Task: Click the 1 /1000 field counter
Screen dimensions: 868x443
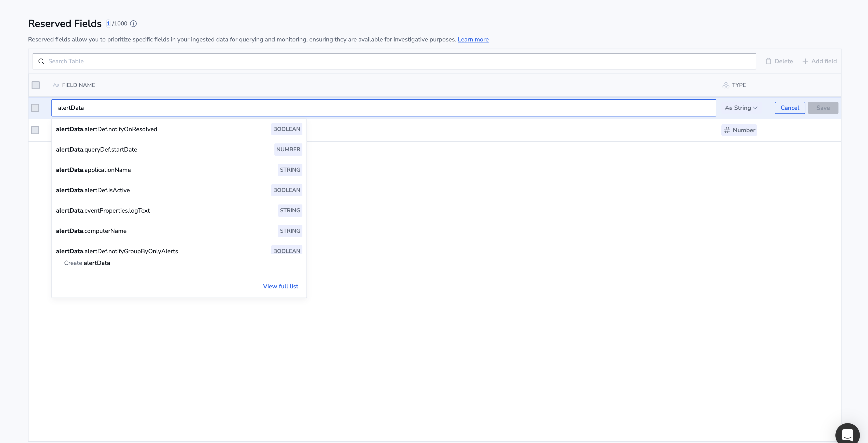Action: 117,24
